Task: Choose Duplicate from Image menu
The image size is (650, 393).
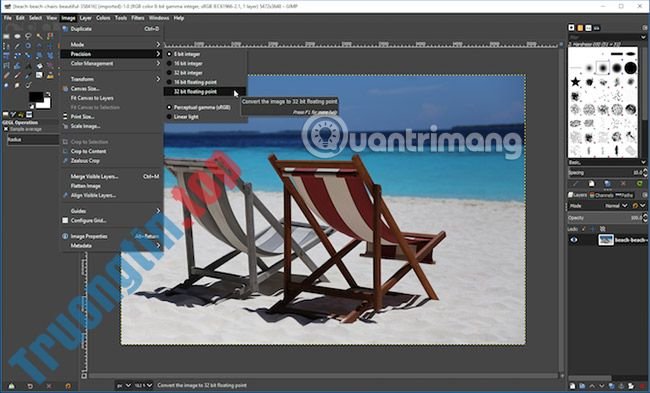Action: [112, 29]
